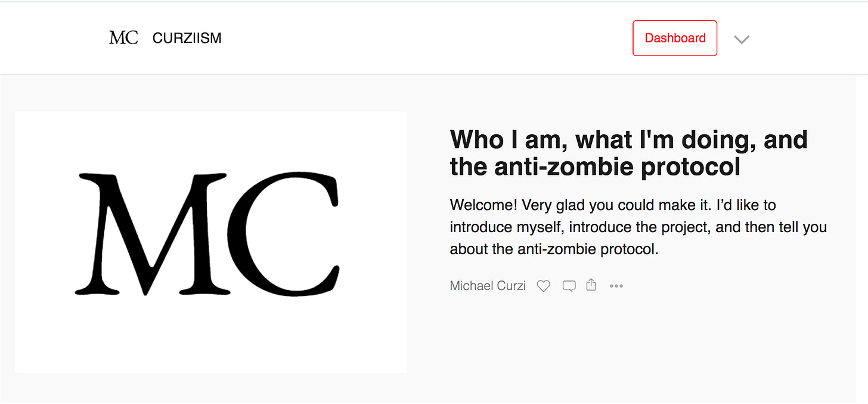This screenshot has width=868, height=404.
Task: Open the Dashboard button
Action: click(675, 38)
